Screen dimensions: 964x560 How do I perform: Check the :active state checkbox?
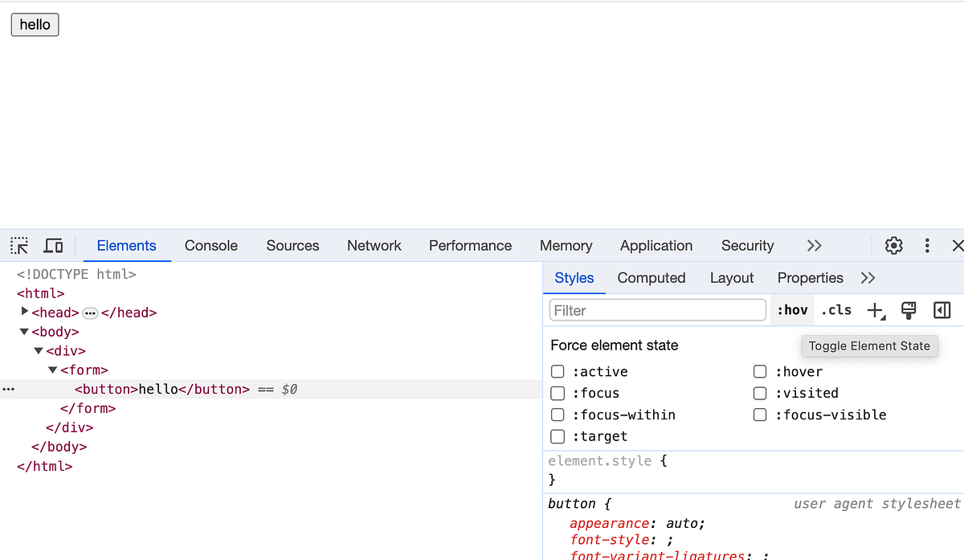click(x=558, y=371)
